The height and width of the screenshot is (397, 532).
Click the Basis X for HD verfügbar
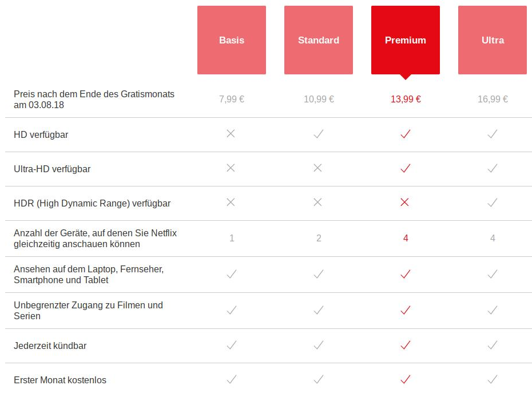231,134
